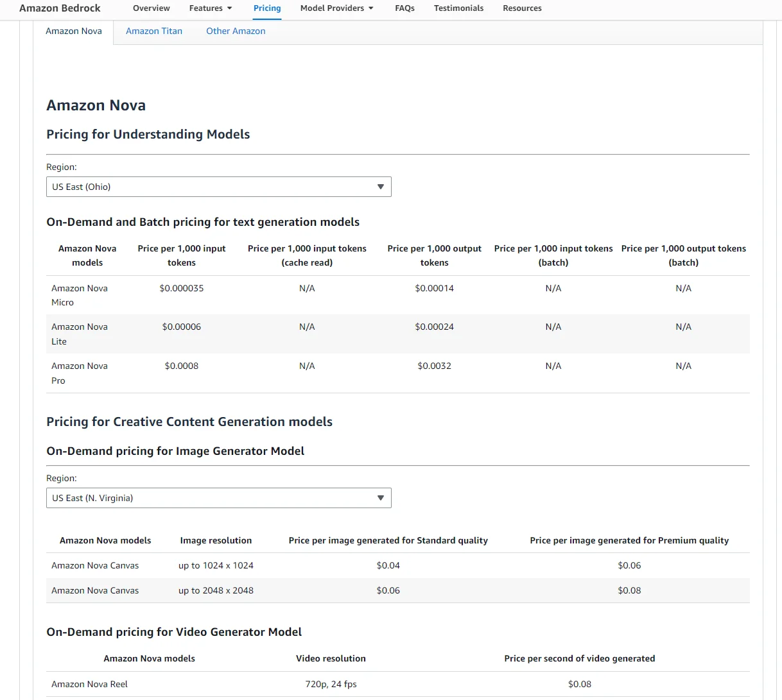Click the Price per 1,000 output tokens header

point(435,255)
